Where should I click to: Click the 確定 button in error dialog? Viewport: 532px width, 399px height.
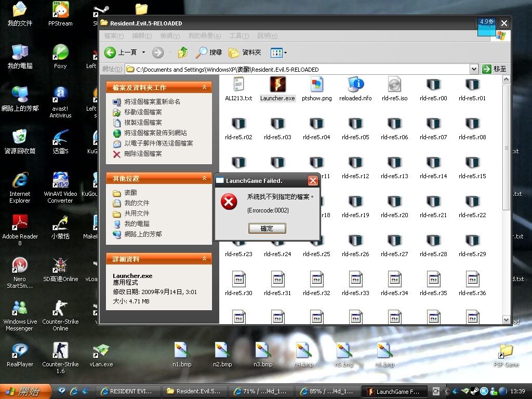coord(267,229)
